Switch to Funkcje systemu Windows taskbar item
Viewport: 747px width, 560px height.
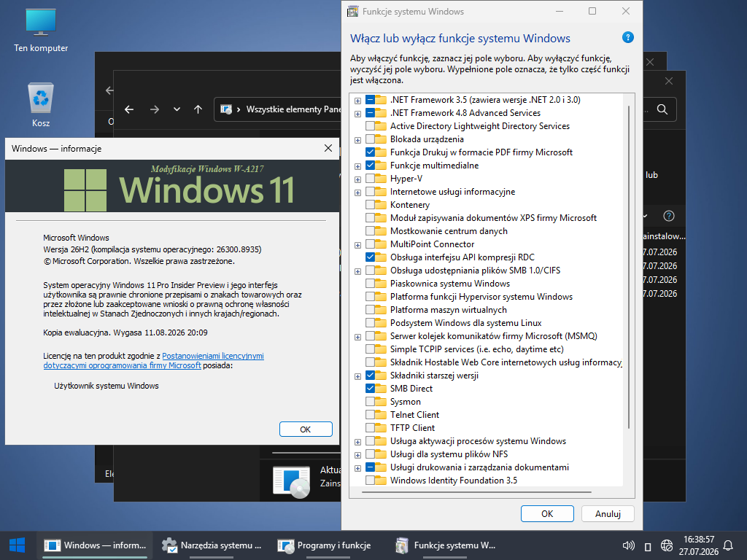coord(445,545)
